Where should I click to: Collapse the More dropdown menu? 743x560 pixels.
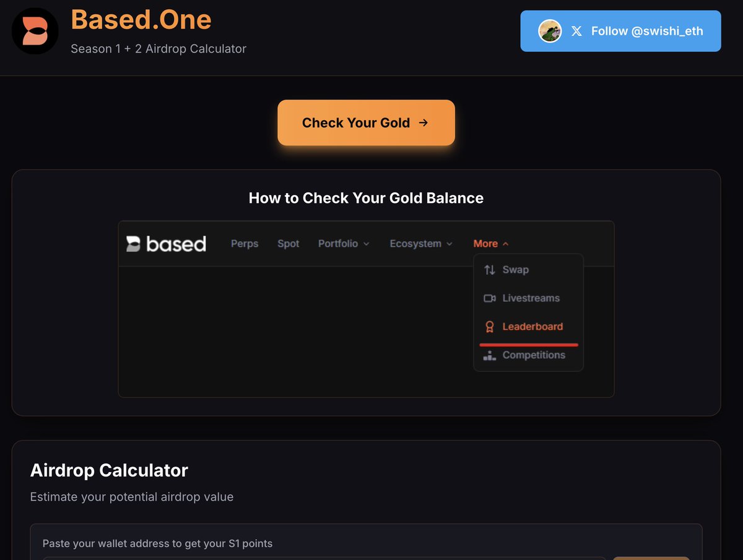491,244
